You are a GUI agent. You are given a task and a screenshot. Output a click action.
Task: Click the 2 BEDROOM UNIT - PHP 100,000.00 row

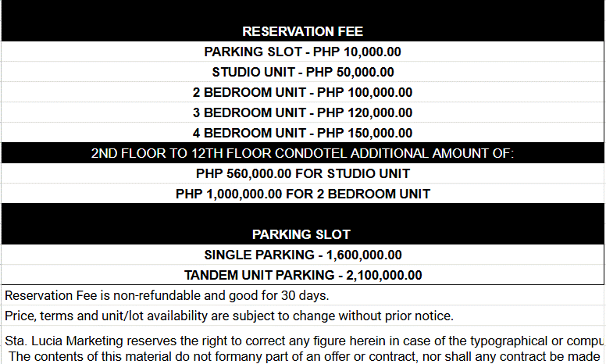(x=302, y=93)
